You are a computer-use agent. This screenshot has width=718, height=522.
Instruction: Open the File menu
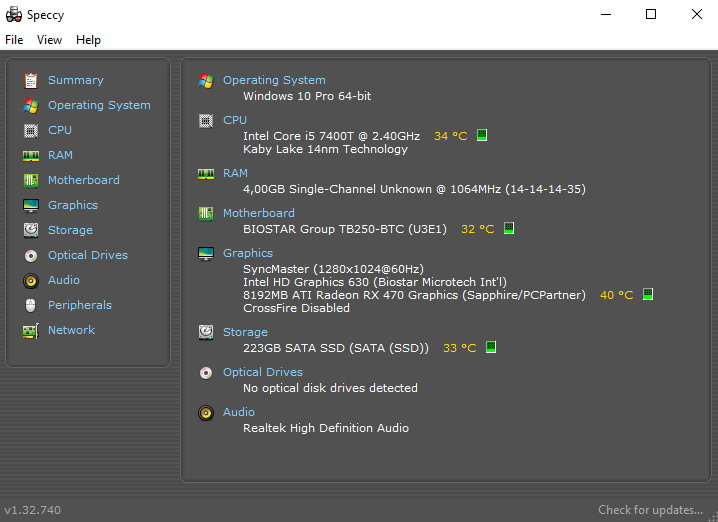coord(14,40)
